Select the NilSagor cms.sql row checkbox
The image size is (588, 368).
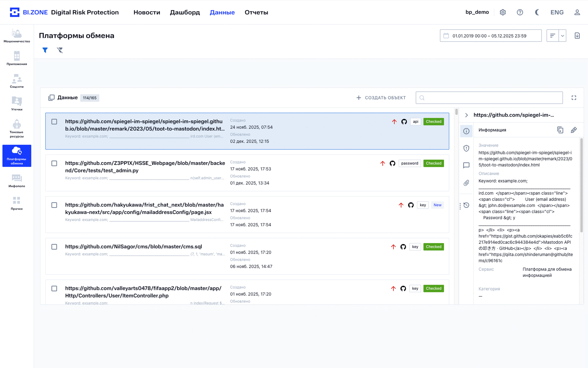click(x=54, y=247)
